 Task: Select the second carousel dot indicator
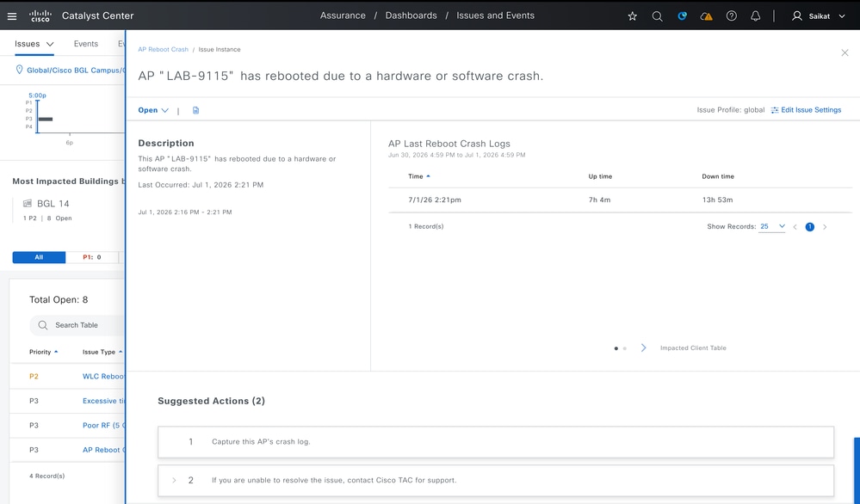pyautogui.click(x=625, y=348)
